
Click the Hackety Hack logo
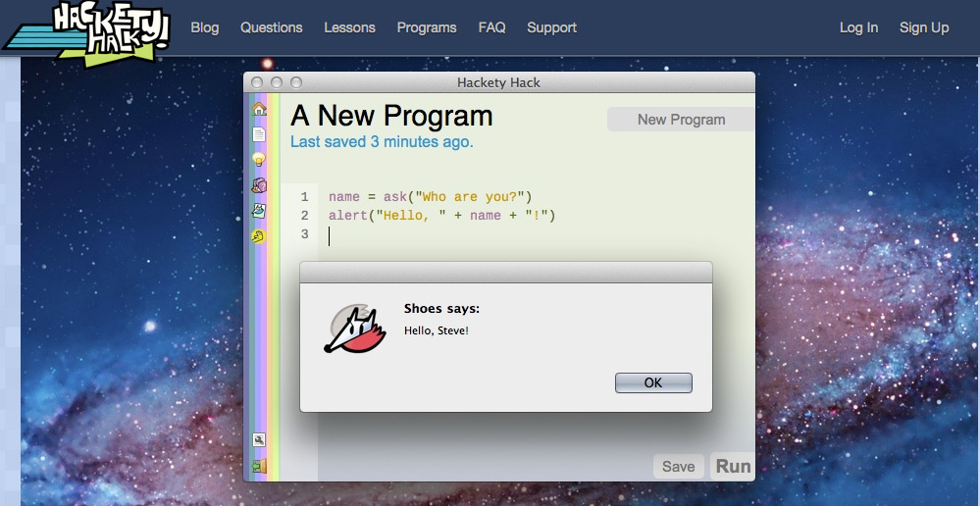click(x=87, y=33)
